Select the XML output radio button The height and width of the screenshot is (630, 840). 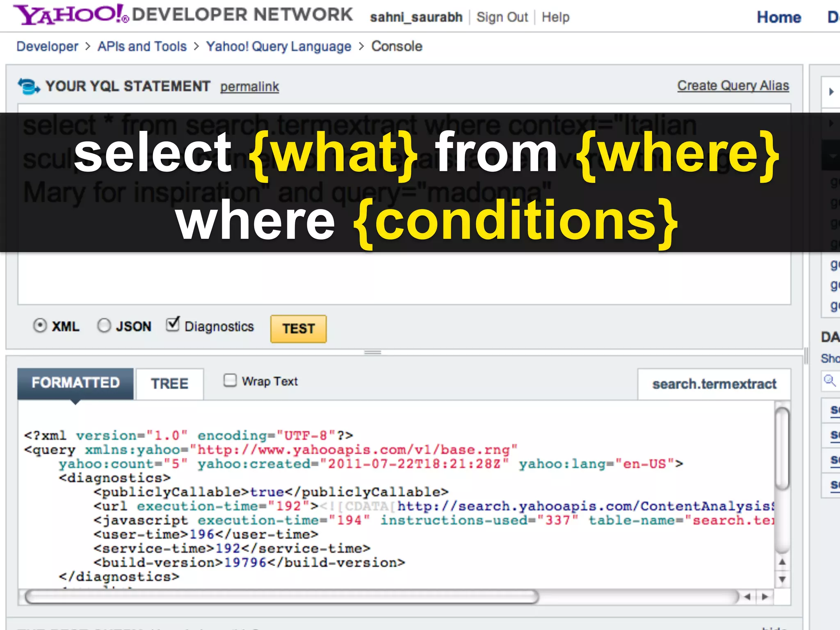coord(40,326)
